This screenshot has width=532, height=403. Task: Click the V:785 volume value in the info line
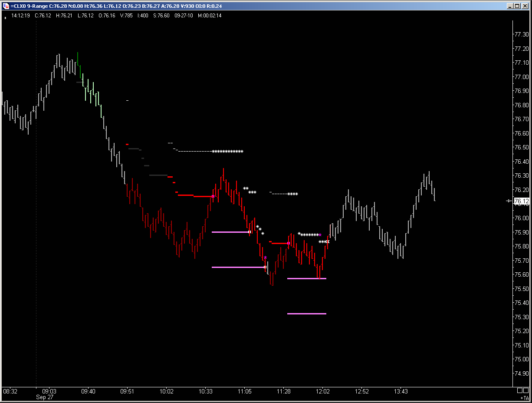[x=126, y=16]
